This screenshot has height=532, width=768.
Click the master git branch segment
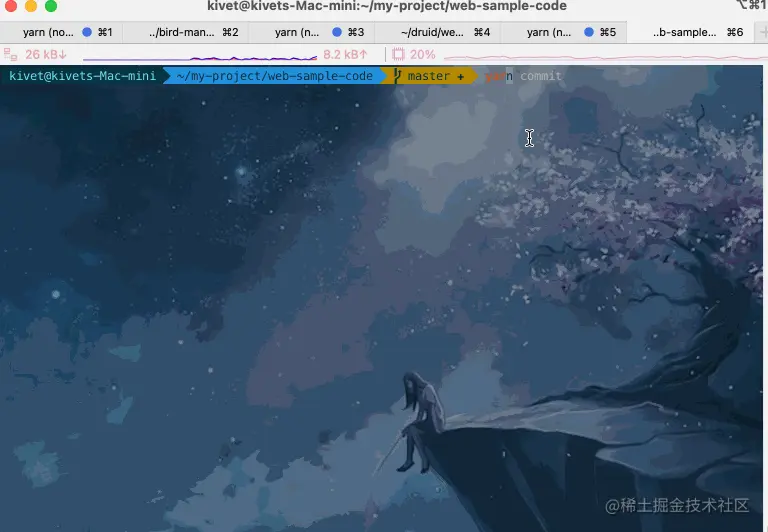tap(429, 76)
